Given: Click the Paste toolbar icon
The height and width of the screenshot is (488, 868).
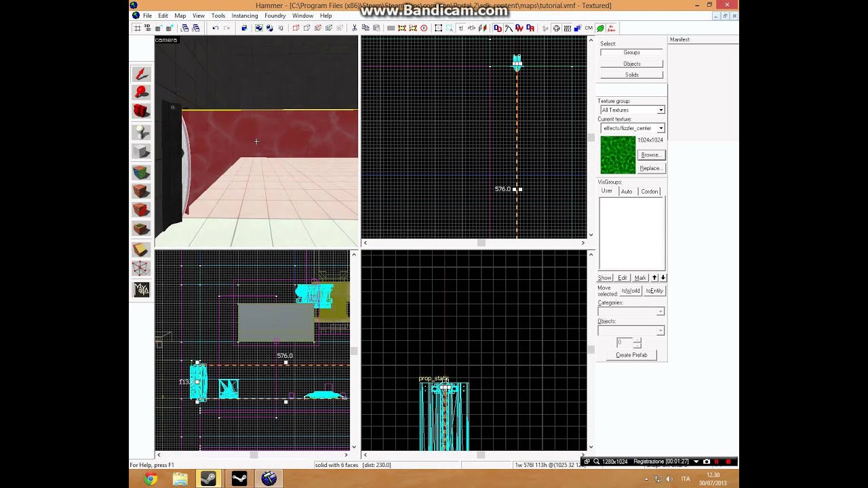Looking at the screenshot, I should point(376,28).
